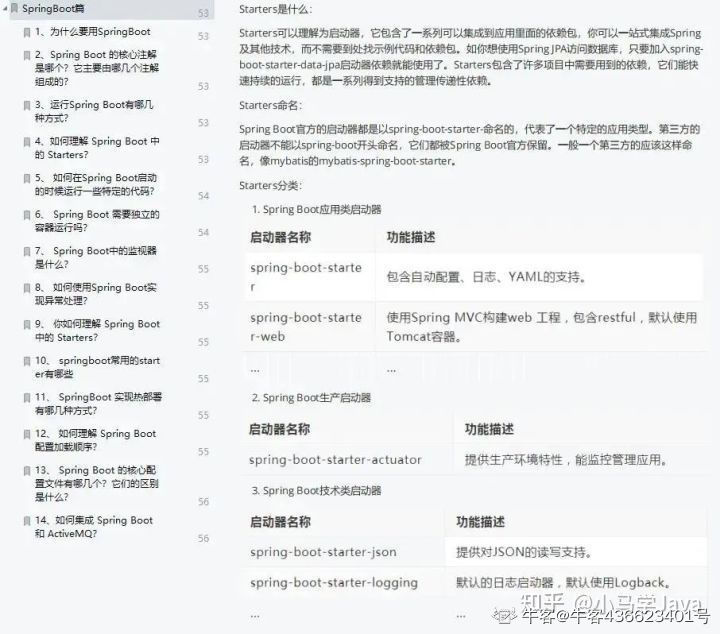Screen dimensions: 720x634
Task: Open bookmark '10、springboot常用的starter有哪些'
Action: click(97, 367)
